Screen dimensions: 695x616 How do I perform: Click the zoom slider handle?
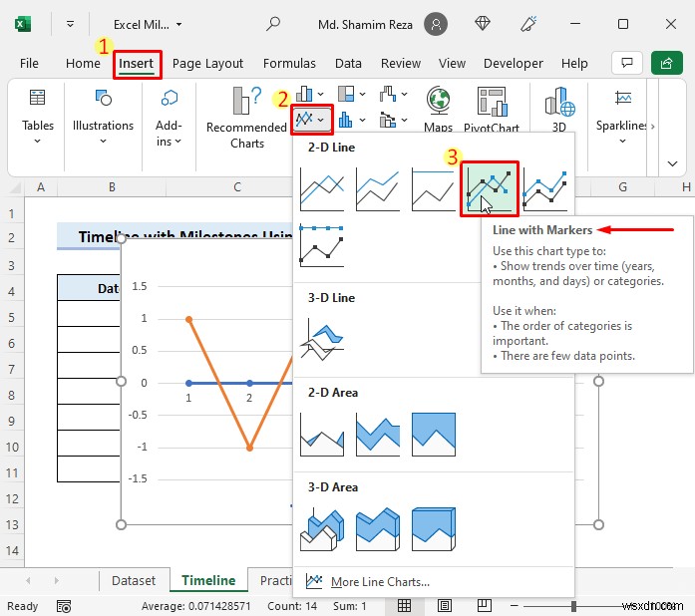(x=574, y=606)
